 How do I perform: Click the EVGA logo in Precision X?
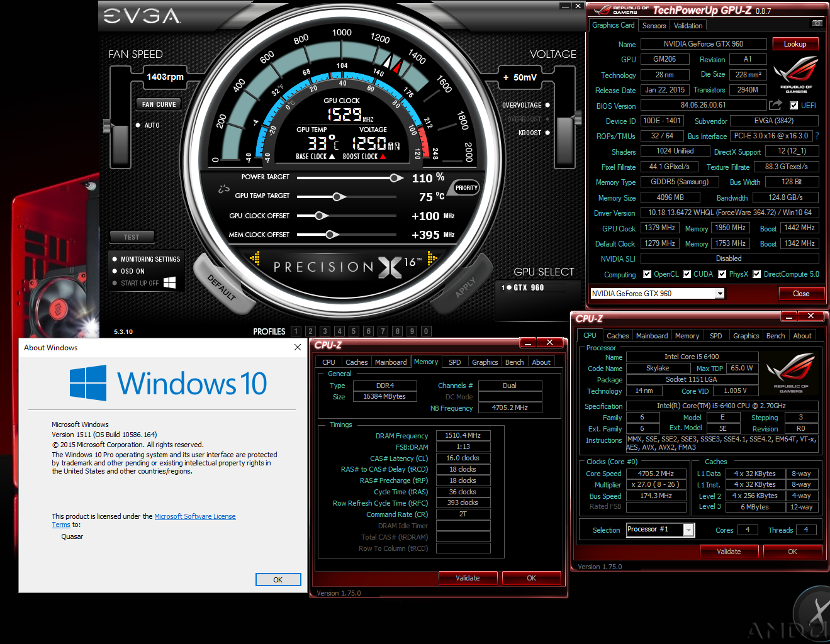tap(142, 16)
